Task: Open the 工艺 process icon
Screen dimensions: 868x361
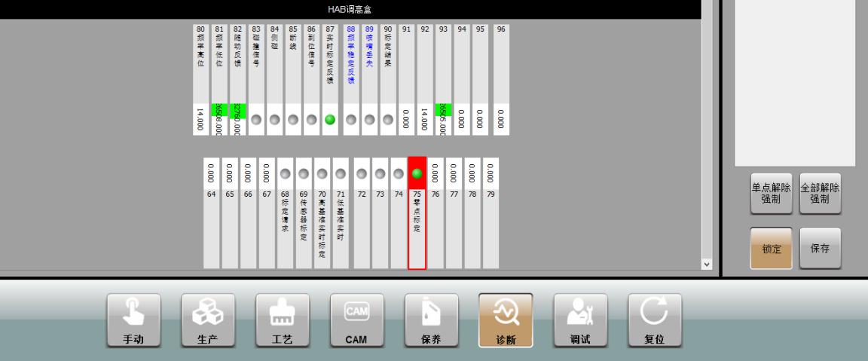Action: (x=283, y=320)
